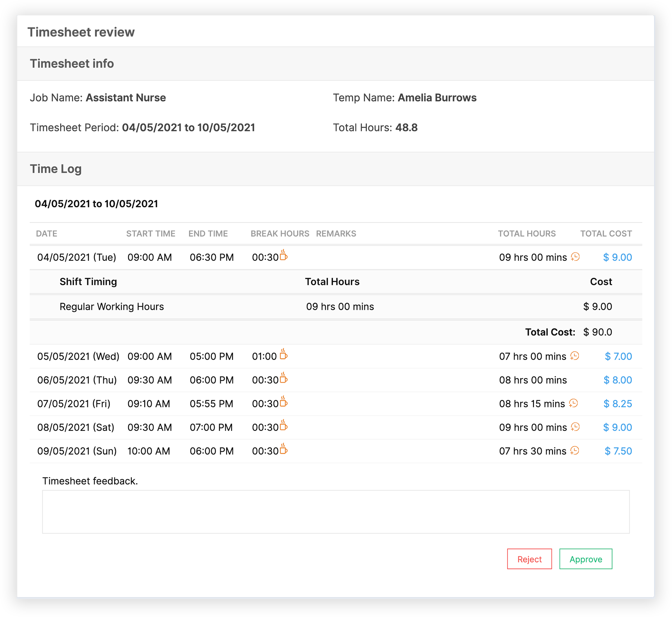Focus the Timesheet feedback text box
The width and height of the screenshot is (672, 617).
(336, 512)
